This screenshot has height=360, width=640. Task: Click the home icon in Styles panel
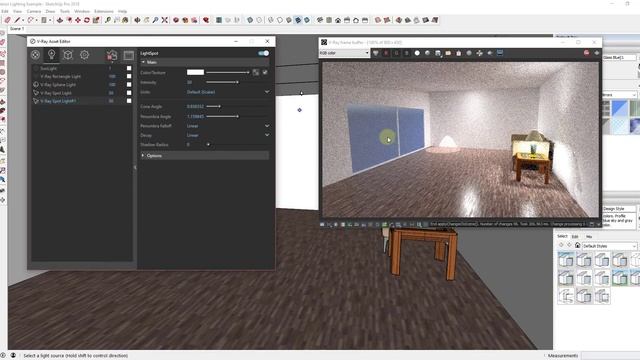(577, 245)
